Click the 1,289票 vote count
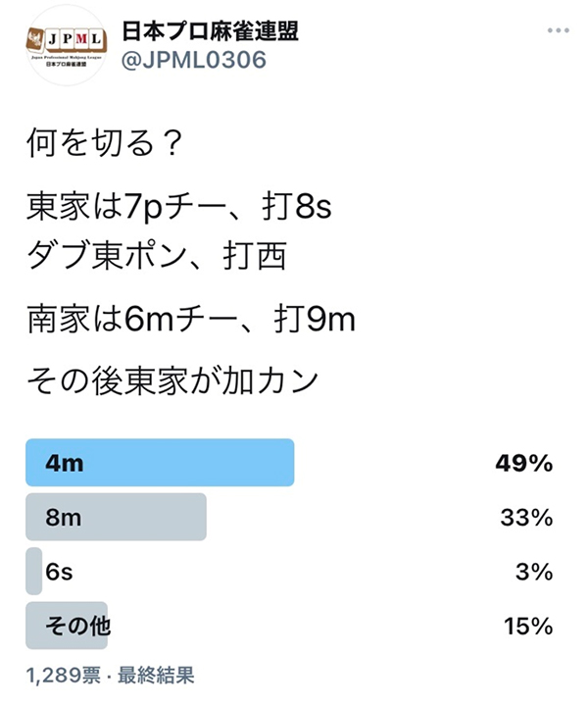Viewport: 588px width, 707px height. pos(64,676)
